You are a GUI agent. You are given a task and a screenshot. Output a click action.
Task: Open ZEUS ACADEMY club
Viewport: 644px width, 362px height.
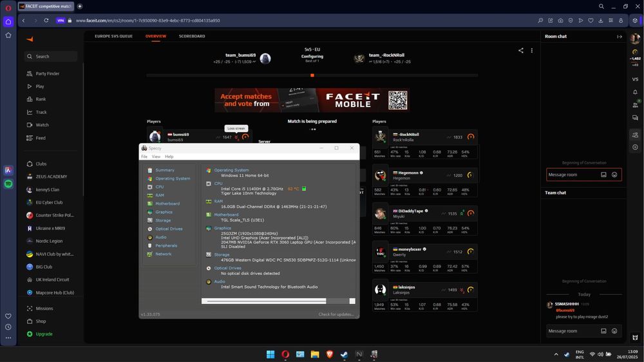tap(51, 176)
